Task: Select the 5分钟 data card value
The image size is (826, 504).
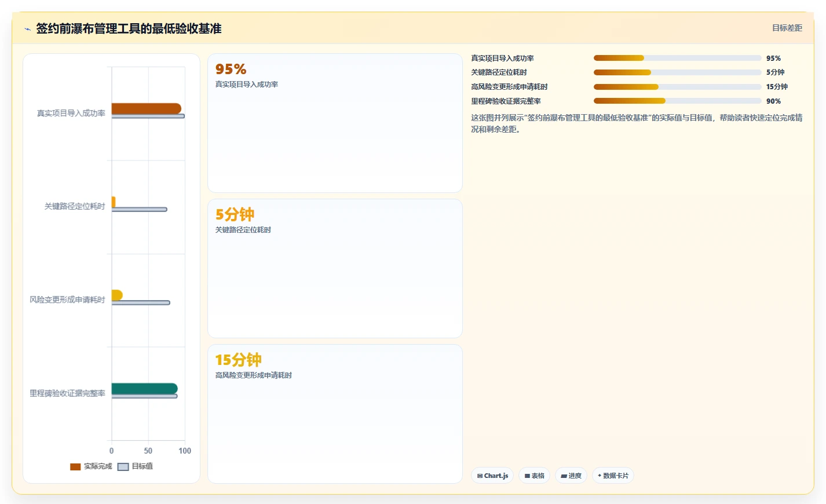Action: coord(235,215)
